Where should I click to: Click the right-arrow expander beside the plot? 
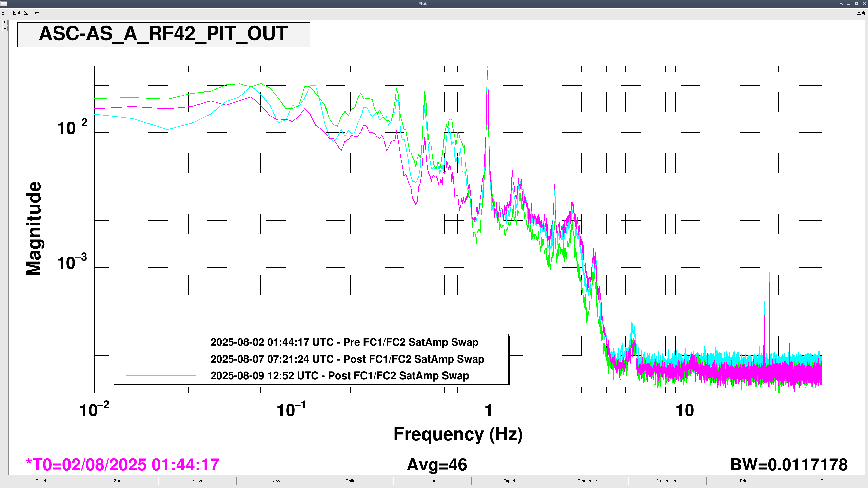5,22
